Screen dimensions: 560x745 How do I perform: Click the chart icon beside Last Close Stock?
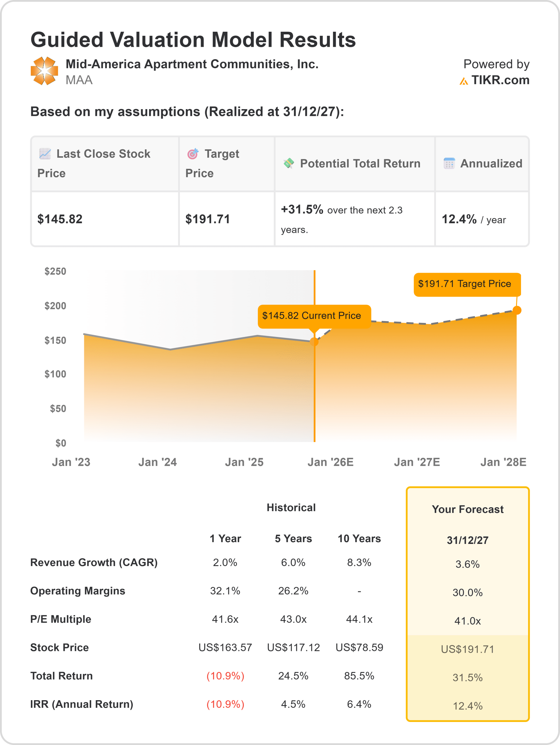[x=45, y=154]
